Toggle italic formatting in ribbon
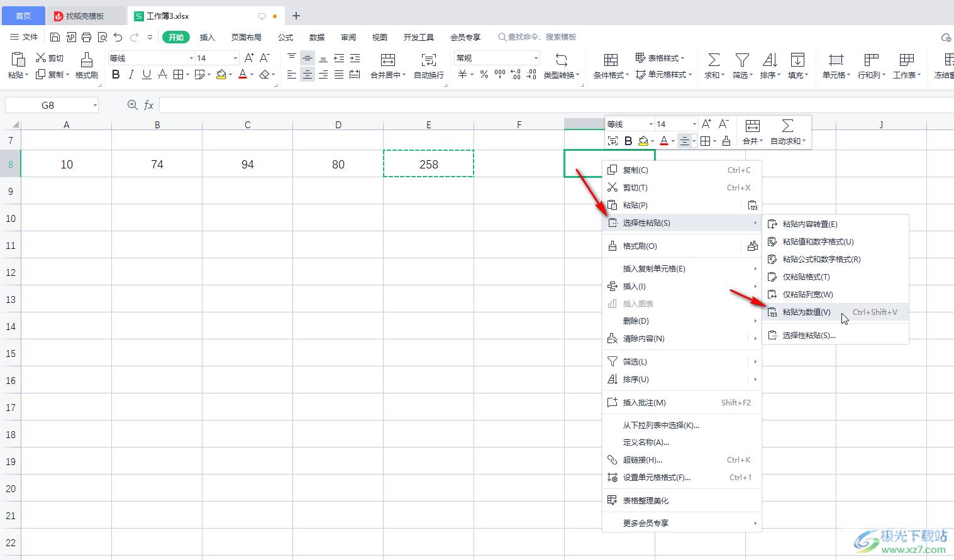 (x=131, y=75)
